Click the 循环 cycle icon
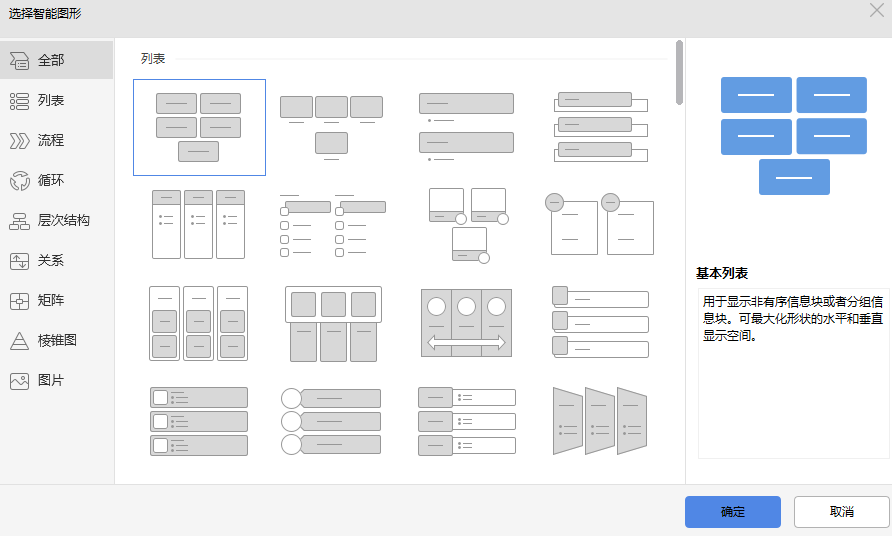 tap(19, 181)
